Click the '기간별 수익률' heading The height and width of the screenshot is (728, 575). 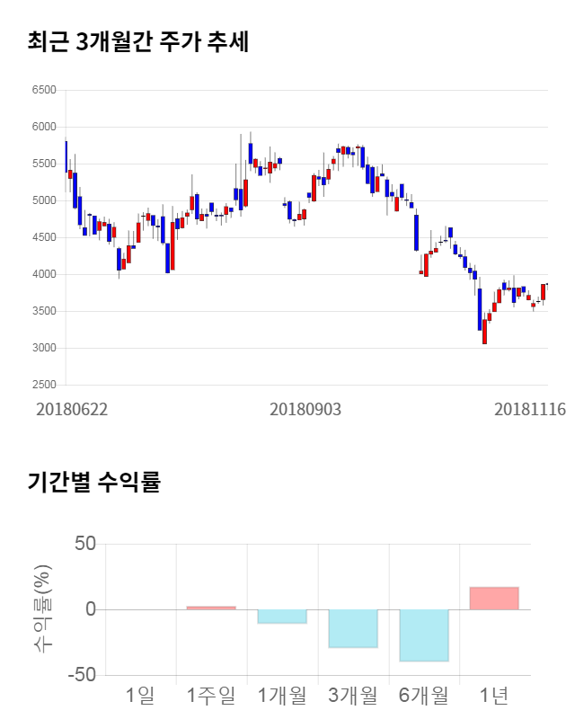(x=93, y=482)
